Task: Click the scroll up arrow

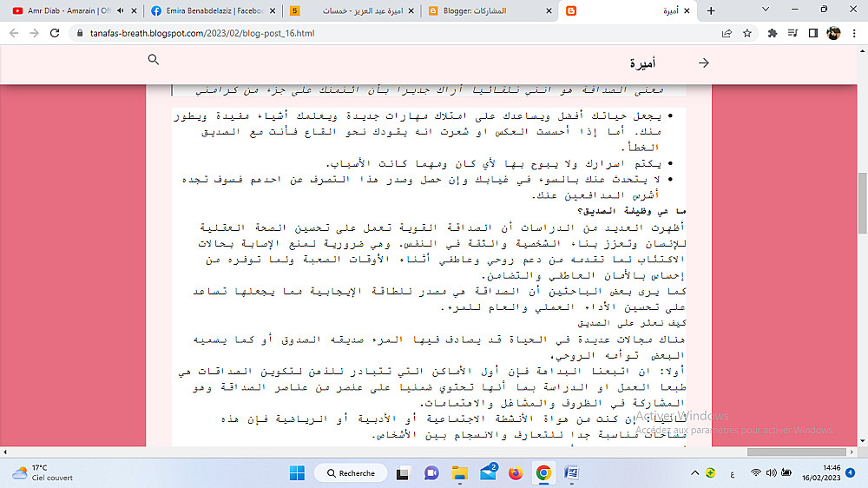Action: [x=863, y=51]
